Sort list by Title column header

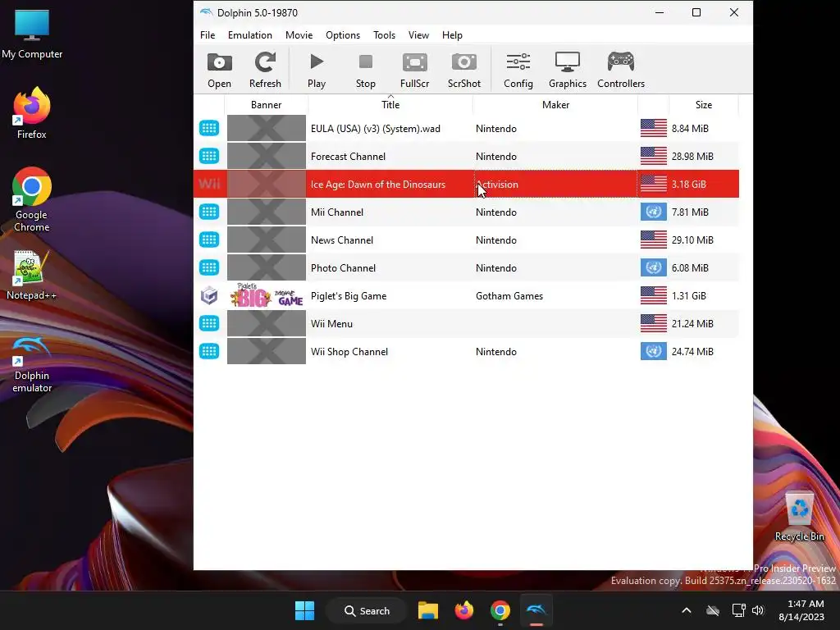(x=390, y=104)
